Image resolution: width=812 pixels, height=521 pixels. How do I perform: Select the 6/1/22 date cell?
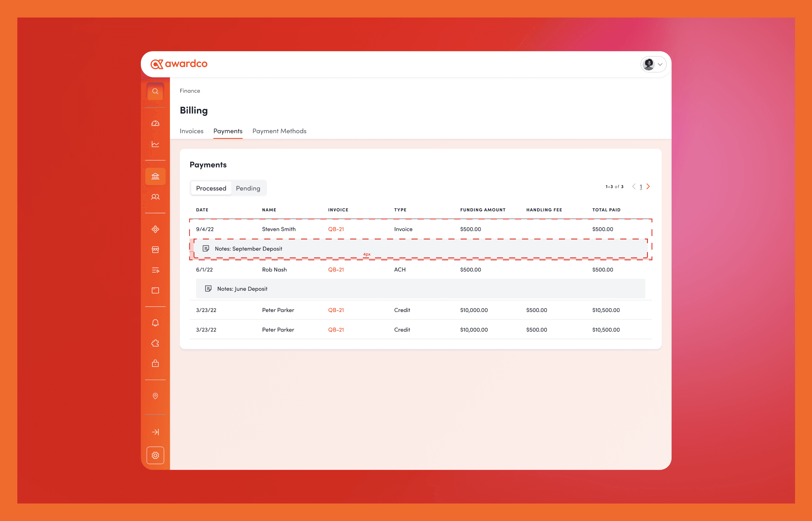tap(204, 270)
